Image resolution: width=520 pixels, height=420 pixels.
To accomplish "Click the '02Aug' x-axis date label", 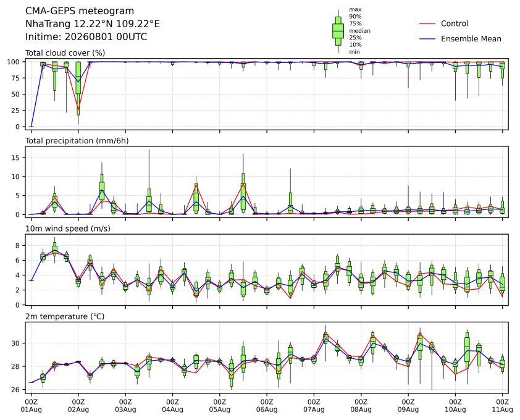I will tap(78, 409).
